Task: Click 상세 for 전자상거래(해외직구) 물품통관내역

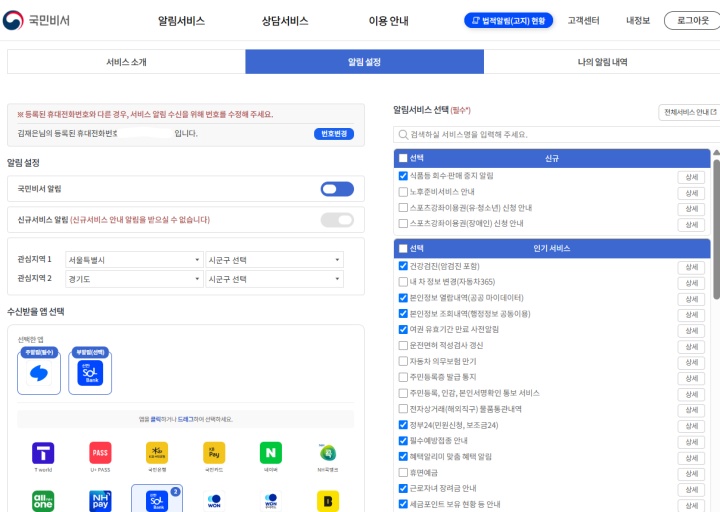Action: (x=691, y=410)
